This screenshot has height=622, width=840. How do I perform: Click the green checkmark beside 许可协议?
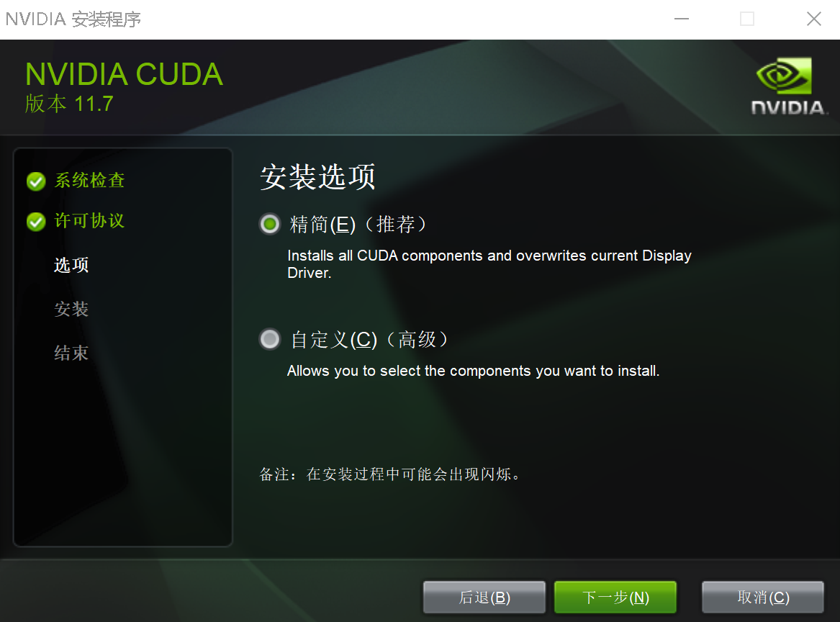pos(36,222)
